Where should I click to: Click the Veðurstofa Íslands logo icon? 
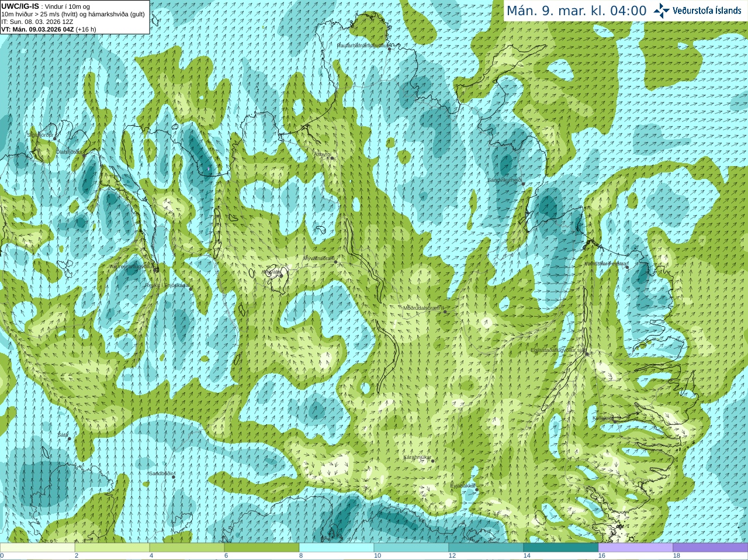[662, 11]
